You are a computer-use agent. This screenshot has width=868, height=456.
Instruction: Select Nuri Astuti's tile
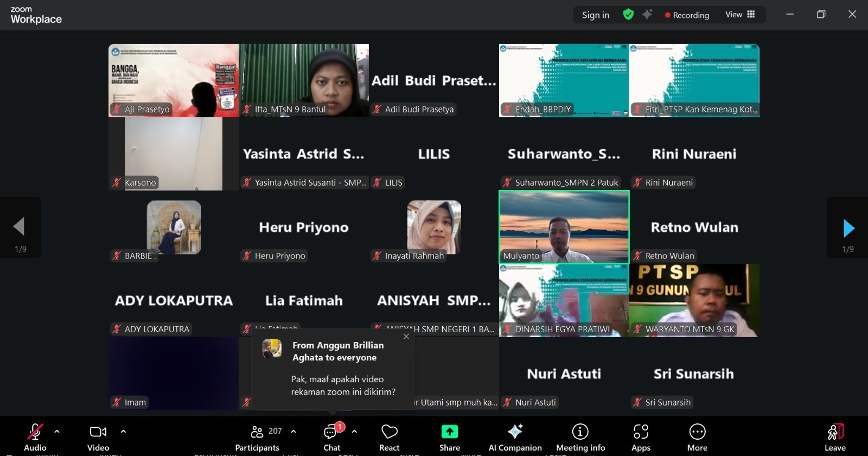(x=564, y=373)
